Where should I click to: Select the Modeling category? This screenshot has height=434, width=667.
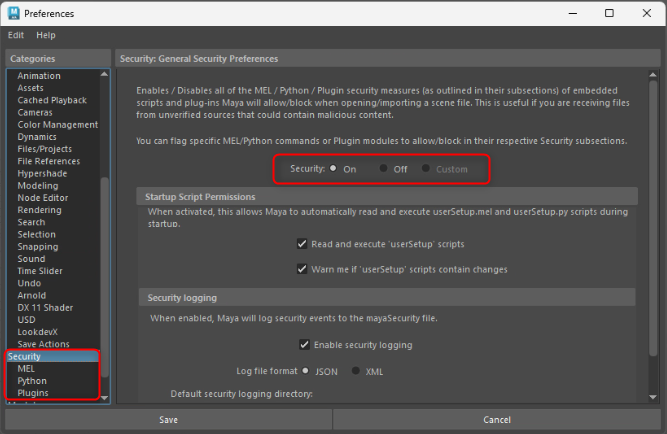click(x=38, y=186)
